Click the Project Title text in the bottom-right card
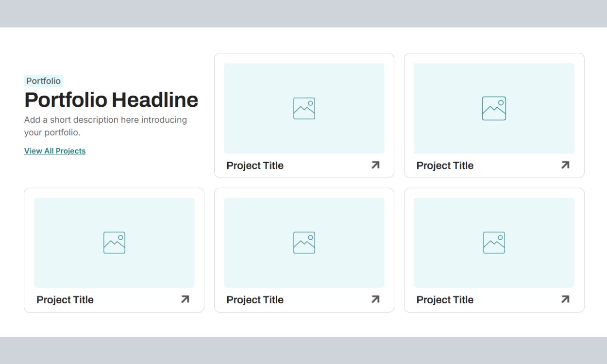Screen dimensions: 607x364 (445, 300)
